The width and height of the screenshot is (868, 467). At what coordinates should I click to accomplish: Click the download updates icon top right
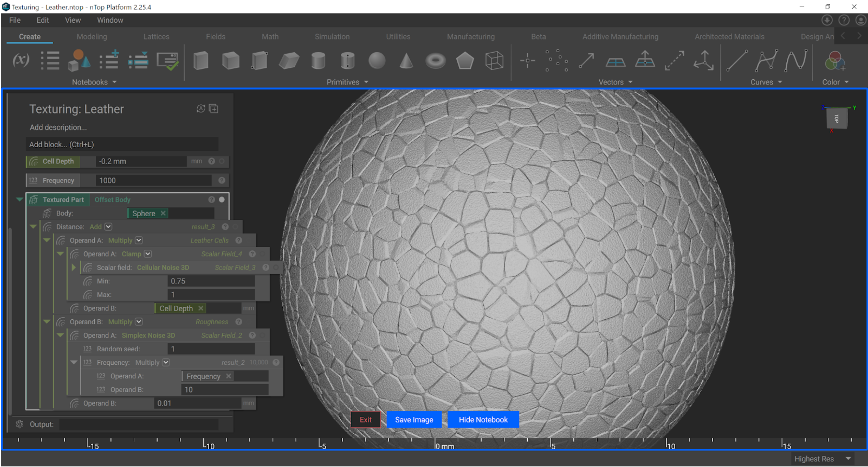[827, 20]
